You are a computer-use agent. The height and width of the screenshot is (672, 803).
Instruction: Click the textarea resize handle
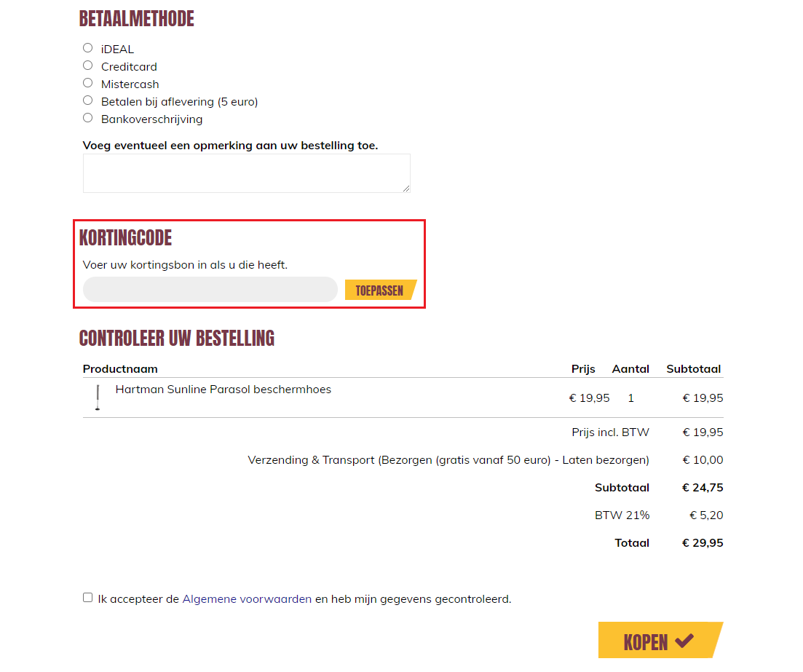[406, 189]
